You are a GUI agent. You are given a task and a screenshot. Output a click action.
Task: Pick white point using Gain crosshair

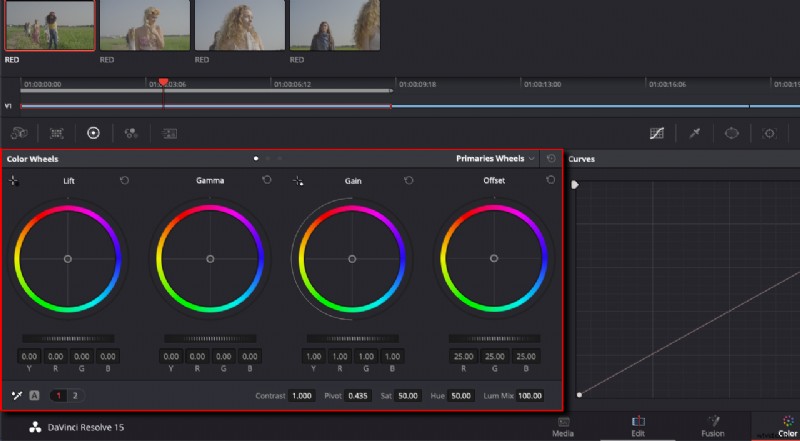298,181
